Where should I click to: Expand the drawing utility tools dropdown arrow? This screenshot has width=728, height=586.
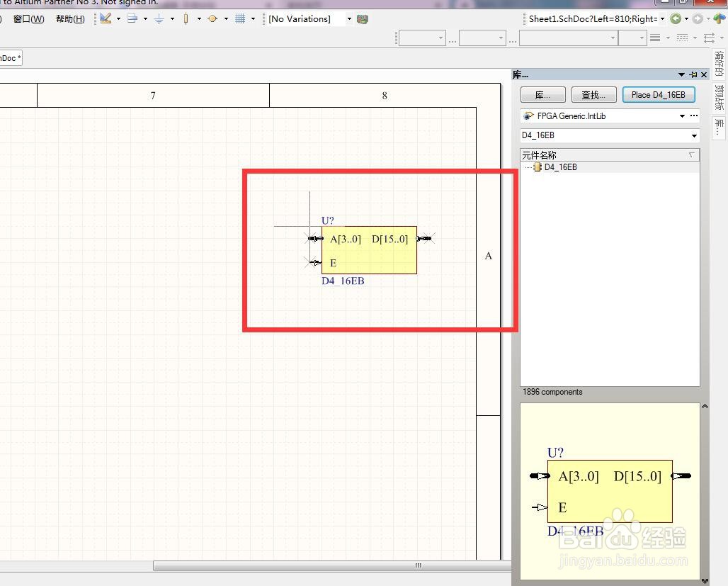[x=118, y=19]
